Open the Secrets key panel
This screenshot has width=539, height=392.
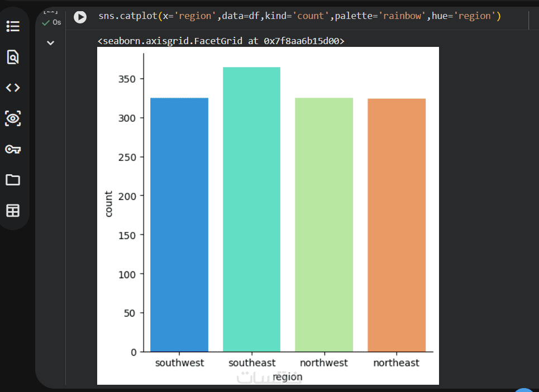(x=12, y=149)
